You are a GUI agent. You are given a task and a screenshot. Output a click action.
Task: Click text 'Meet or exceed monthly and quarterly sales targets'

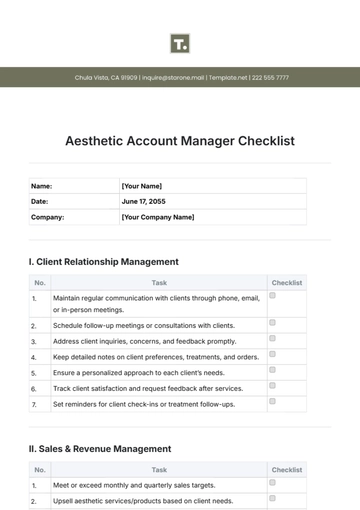tap(134, 485)
